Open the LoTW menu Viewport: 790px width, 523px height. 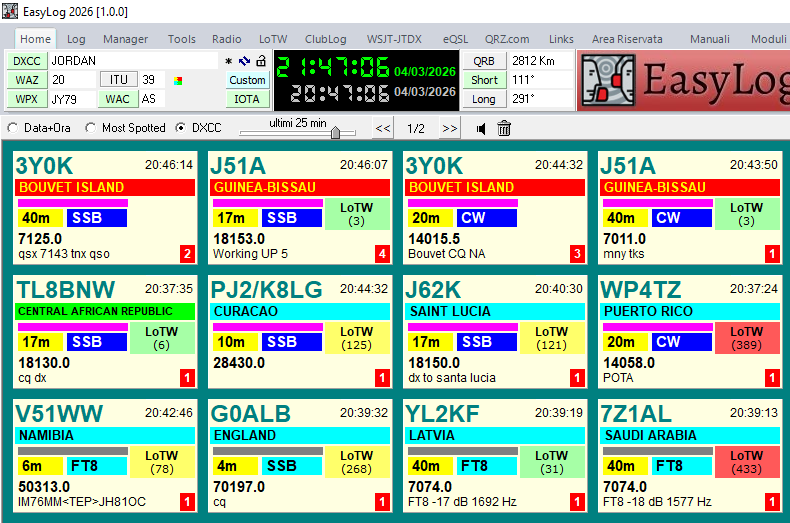click(273, 39)
